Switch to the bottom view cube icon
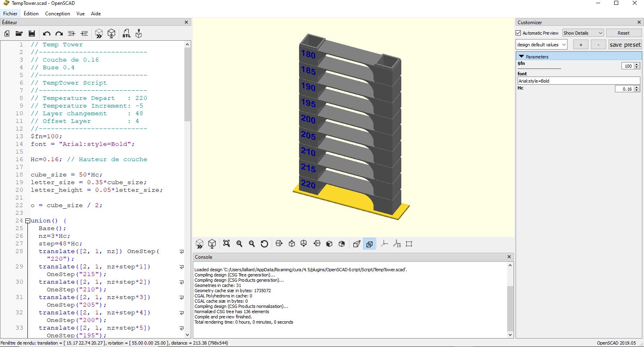 pos(304,244)
